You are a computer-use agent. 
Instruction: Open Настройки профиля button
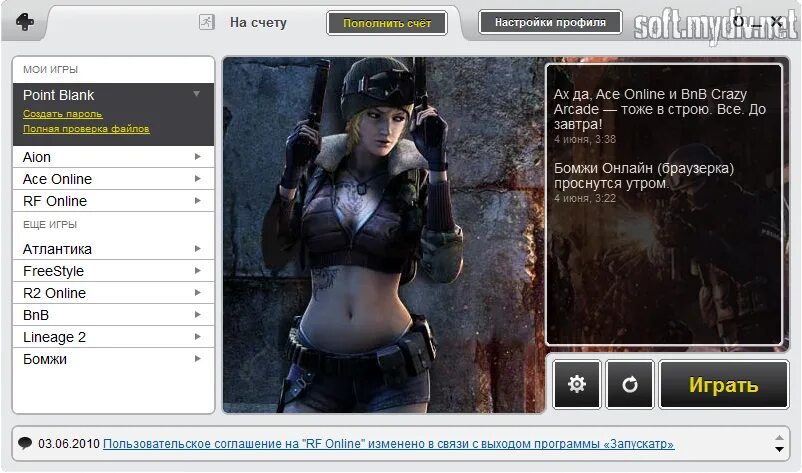point(550,22)
